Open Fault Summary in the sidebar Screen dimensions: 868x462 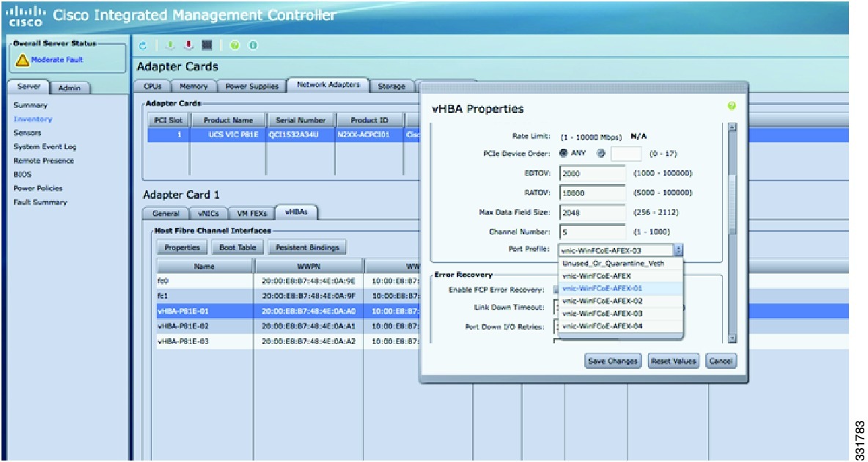(40, 202)
